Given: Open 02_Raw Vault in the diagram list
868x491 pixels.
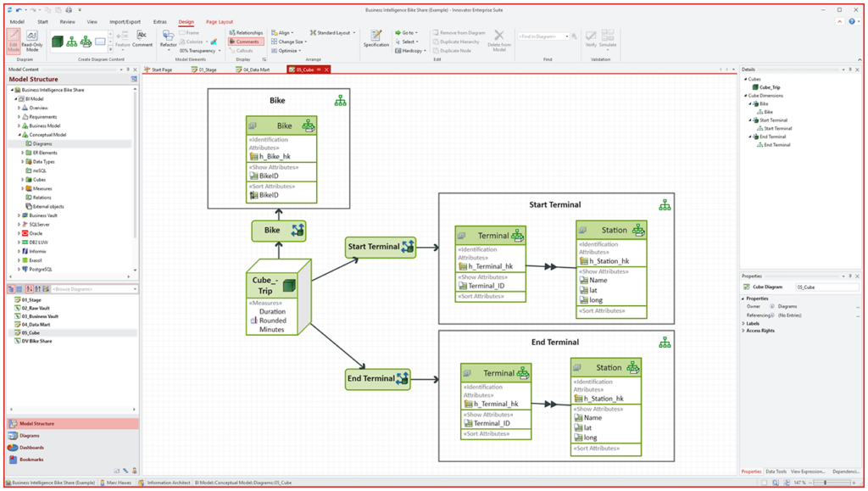Looking at the screenshot, I should (36, 308).
